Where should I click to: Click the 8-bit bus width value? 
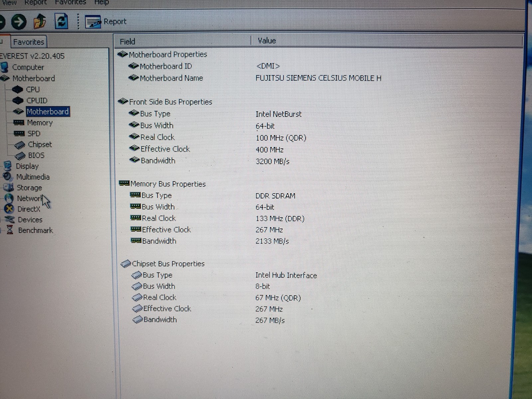click(x=262, y=286)
